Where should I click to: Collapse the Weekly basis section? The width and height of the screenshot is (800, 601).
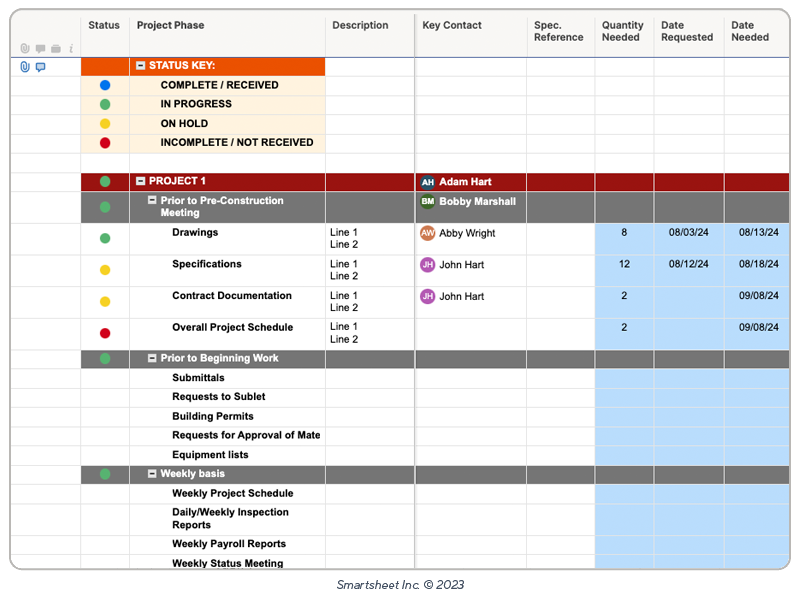[x=151, y=474]
